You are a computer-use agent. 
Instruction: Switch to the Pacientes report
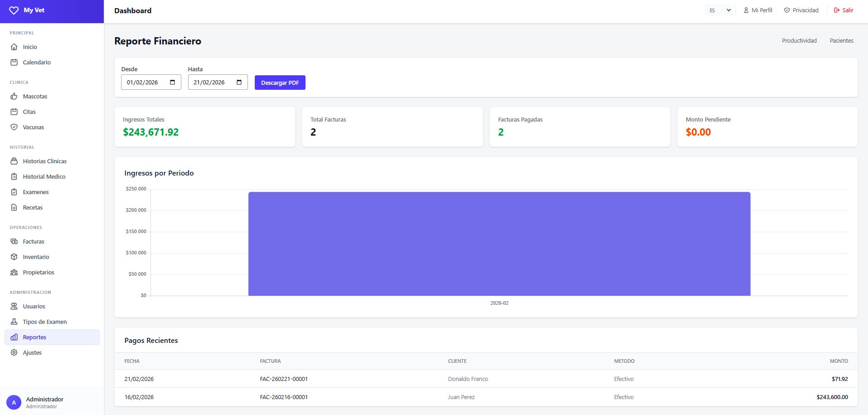(x=842, y=40)
